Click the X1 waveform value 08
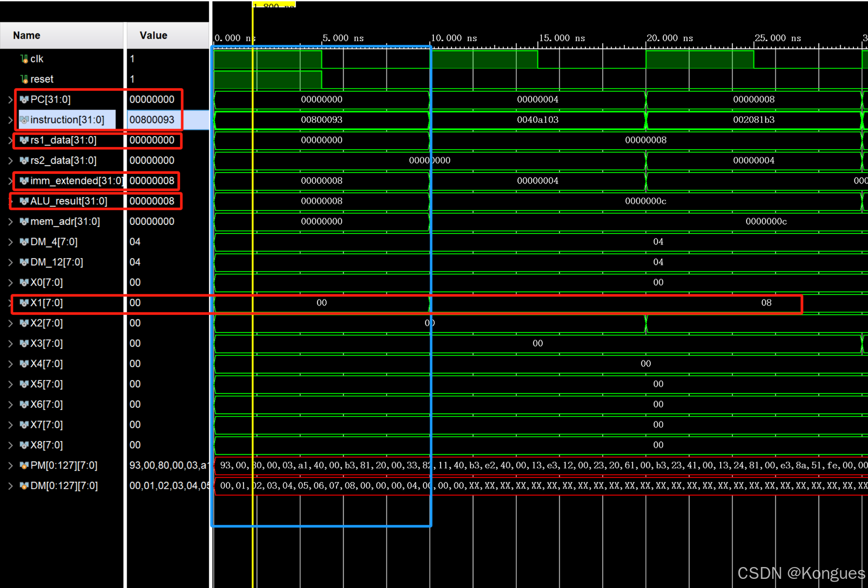This screenshot has height=588, width=868. pyautogui.click(x=766, y=303)
